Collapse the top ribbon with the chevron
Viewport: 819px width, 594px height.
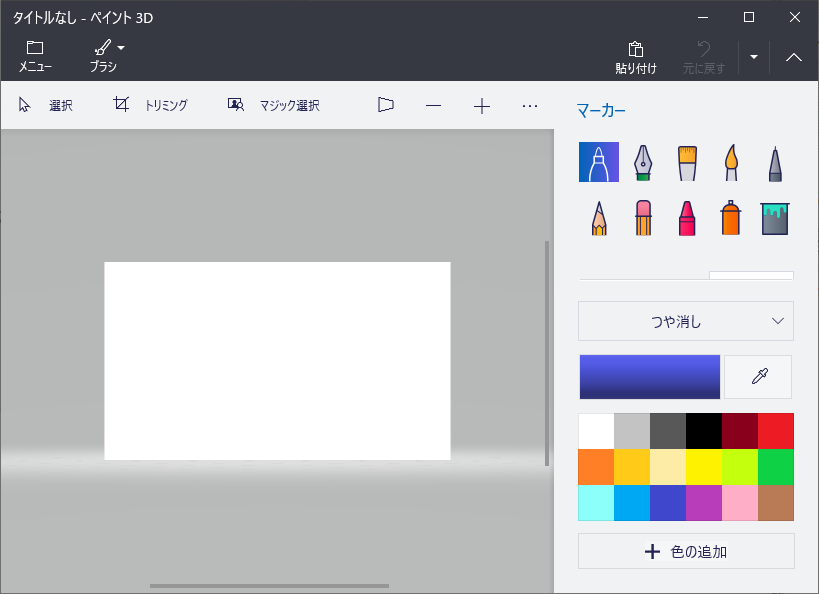click(794, 57)
